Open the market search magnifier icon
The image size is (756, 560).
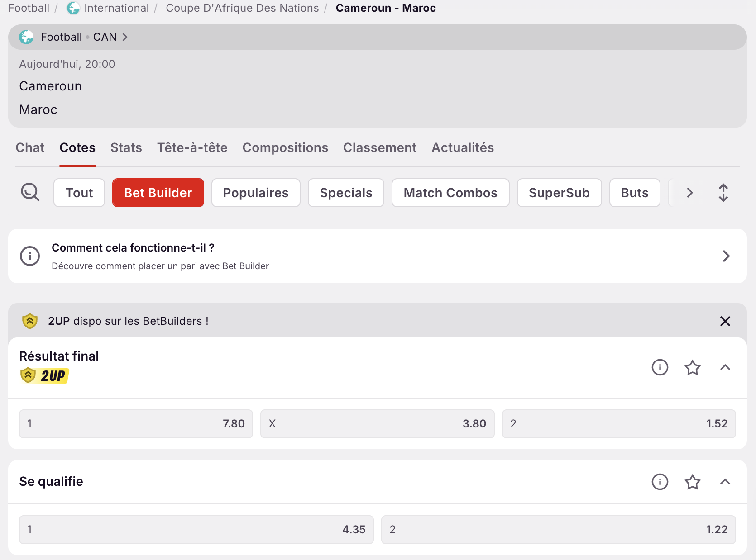click(30, 193)
